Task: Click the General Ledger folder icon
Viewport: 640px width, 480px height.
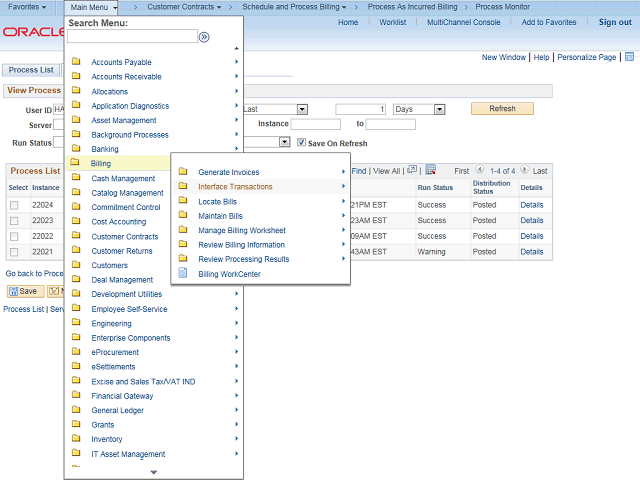Action: (76, 410)
